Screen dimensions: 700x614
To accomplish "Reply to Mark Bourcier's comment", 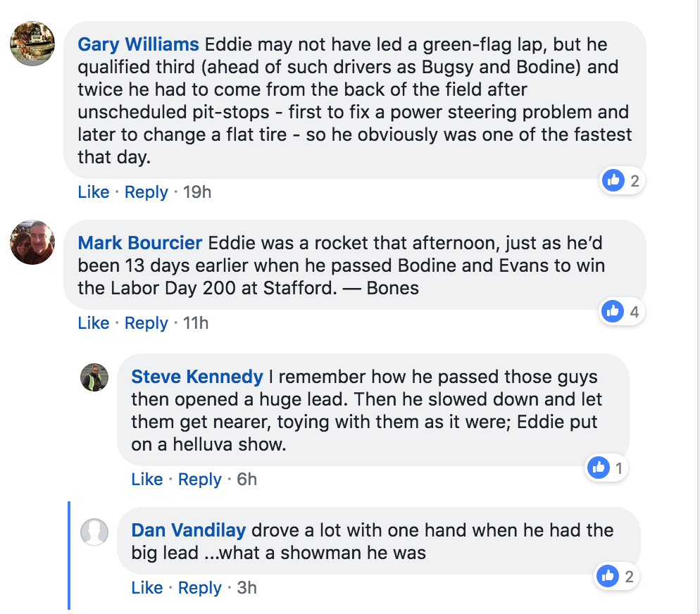I will pyautogui.click(x=146, y=322).
